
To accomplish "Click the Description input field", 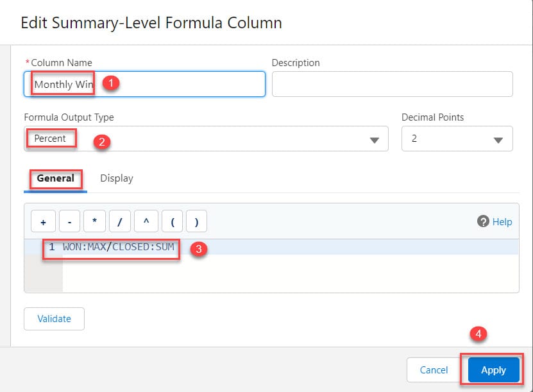I will pos(392,84).
